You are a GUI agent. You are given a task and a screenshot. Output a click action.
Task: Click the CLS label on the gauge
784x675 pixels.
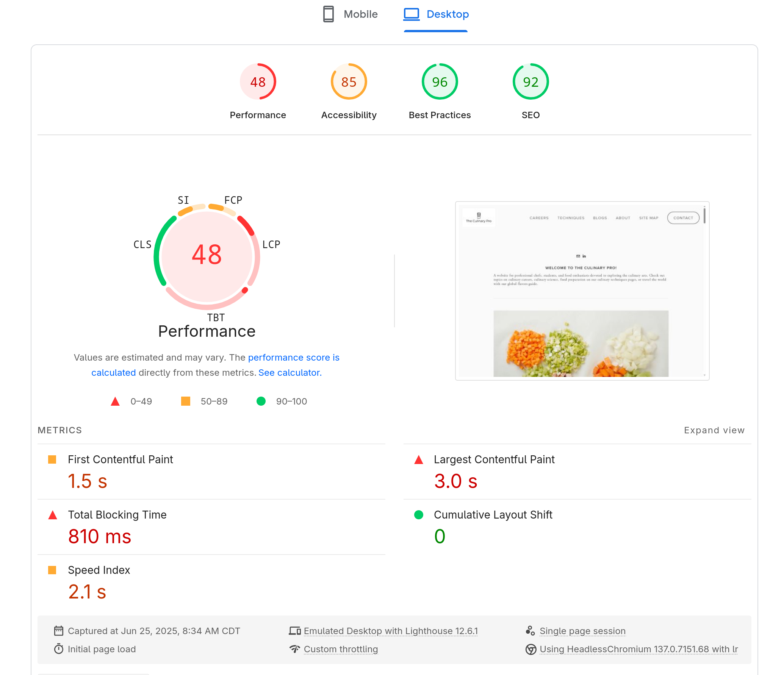coord(142,245)
